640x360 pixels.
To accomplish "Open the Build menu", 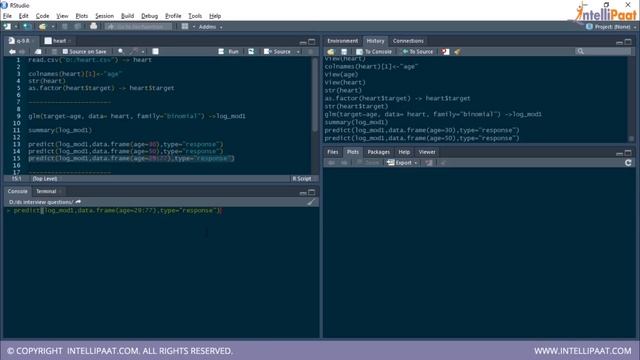I will click(x=127, y=16).
